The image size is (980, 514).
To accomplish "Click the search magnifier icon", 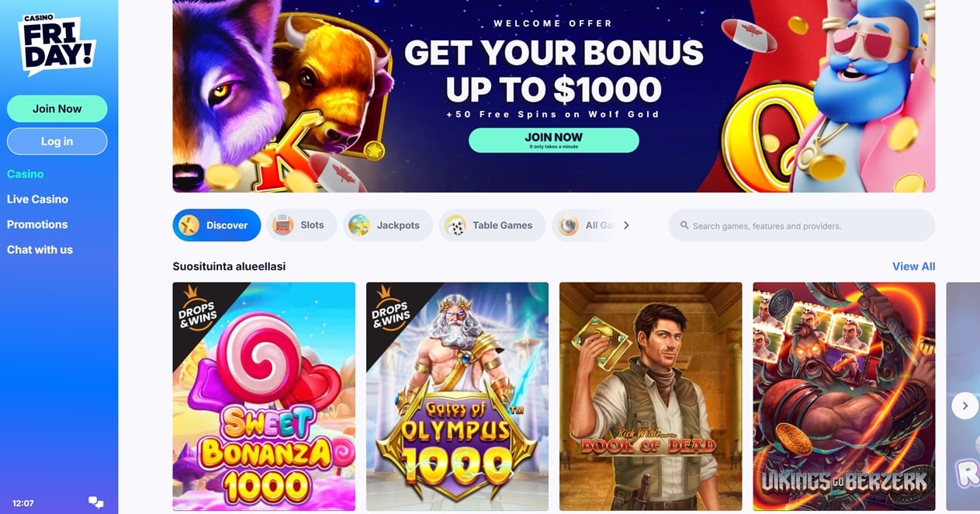I will click(x=684, y=226).
